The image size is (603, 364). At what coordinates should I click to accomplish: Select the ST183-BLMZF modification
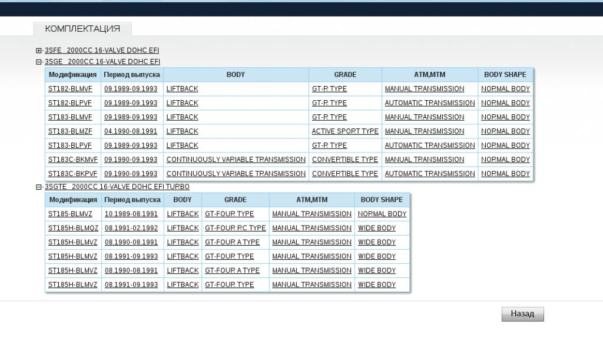pyautogui.click(x=70, y=131)
